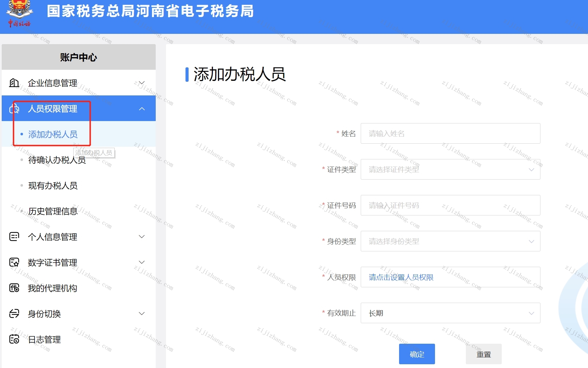Click the 重置 reset button
The image size is (588, 368).
tap(484, 354)
